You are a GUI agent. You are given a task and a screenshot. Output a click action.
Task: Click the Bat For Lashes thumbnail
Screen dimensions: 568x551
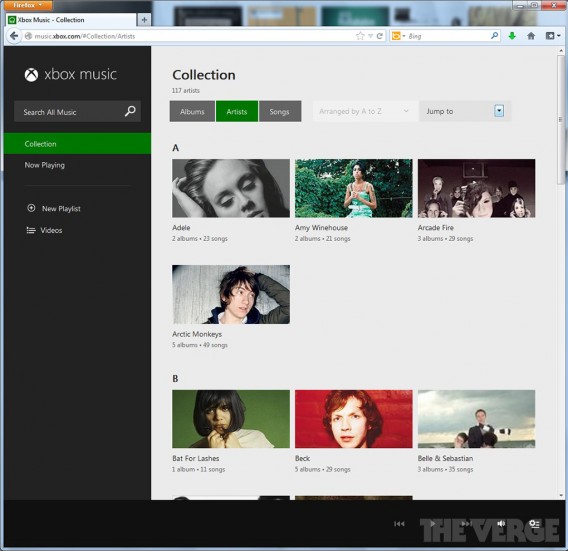(x=231, y=419)
